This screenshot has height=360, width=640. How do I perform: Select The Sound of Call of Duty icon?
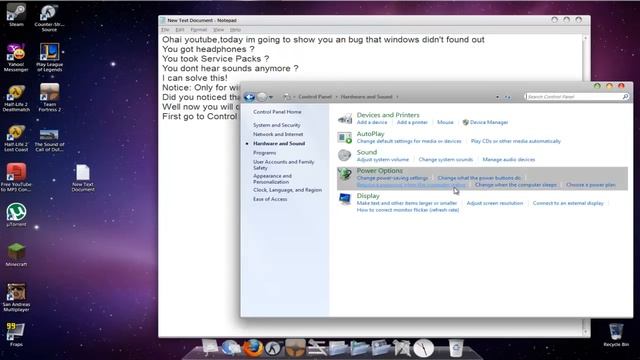[x=49, y=140]
